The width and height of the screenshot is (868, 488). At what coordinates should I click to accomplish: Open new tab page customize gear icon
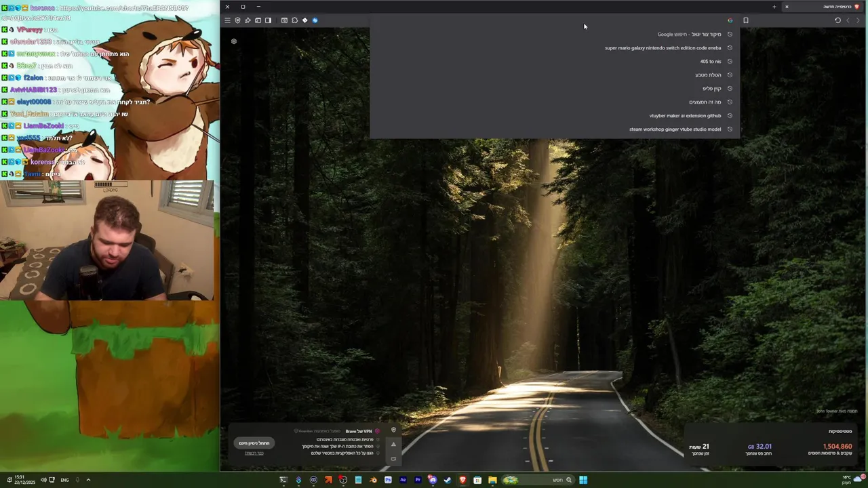click(234, 41)
